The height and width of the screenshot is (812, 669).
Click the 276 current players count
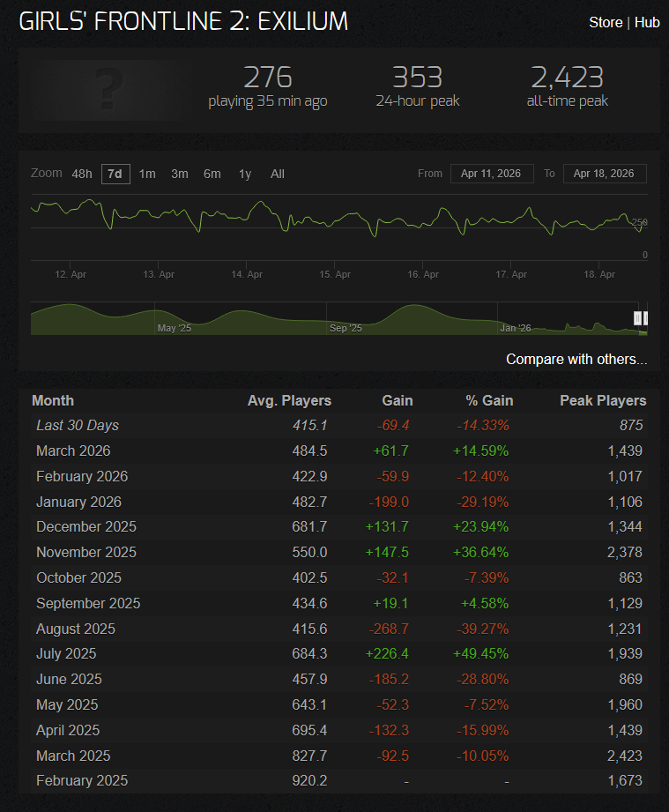click(268, 78)
